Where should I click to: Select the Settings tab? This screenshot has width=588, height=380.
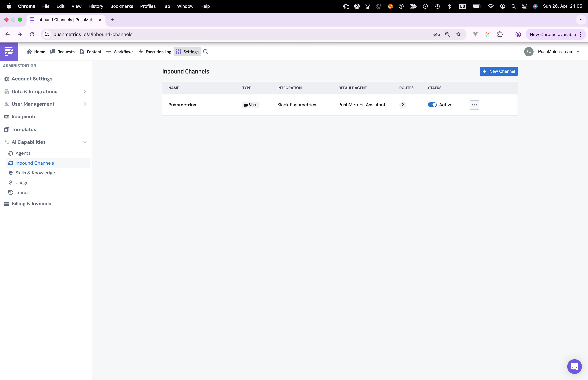(x=187, y=52)
